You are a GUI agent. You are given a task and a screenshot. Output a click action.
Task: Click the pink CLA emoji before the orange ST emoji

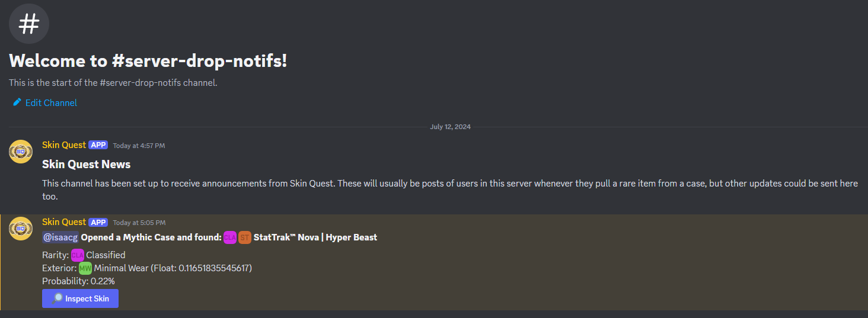point(230,237)
